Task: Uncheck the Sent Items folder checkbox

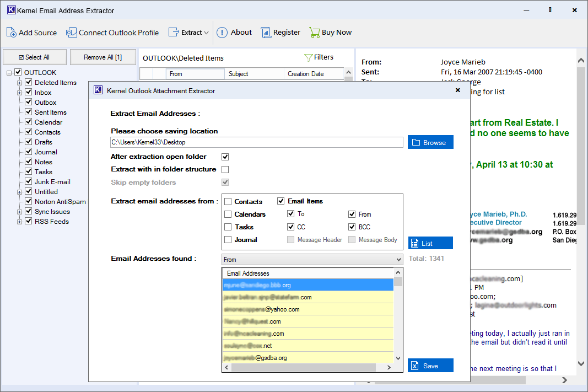Action: (x=29, y=112)
